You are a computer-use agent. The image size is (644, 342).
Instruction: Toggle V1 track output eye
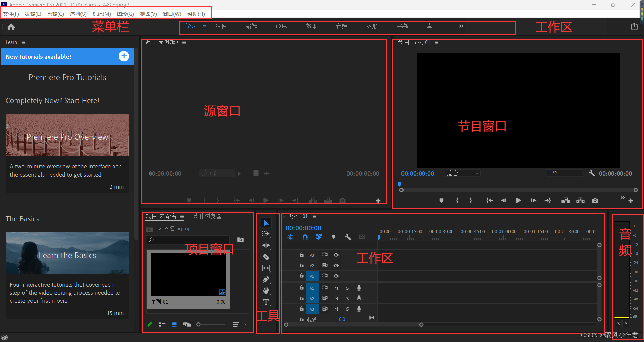[x=336, y=276]
